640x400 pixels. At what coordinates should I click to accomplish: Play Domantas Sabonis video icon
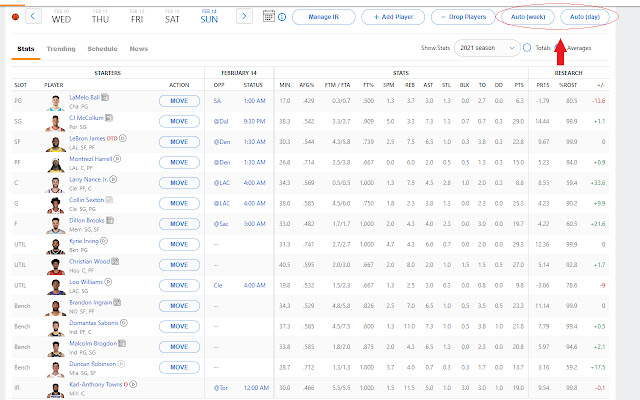point(124,322)
